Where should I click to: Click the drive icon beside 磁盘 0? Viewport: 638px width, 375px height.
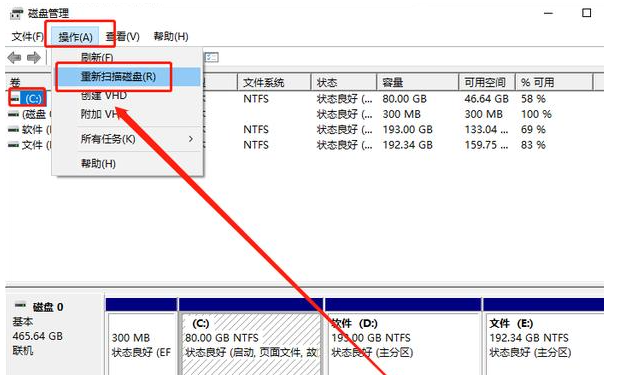click(20, 305)
